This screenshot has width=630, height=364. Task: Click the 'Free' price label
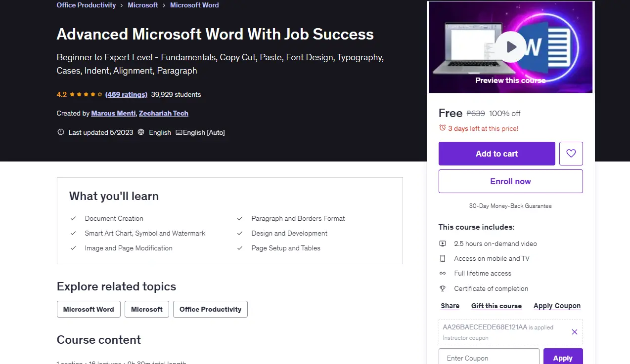point(450,113)
